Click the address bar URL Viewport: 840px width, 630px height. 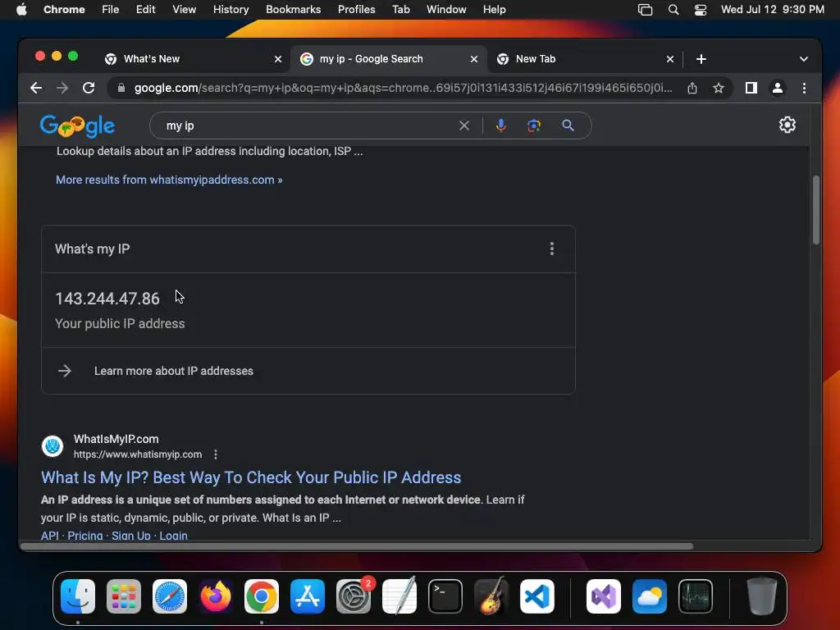403,88
